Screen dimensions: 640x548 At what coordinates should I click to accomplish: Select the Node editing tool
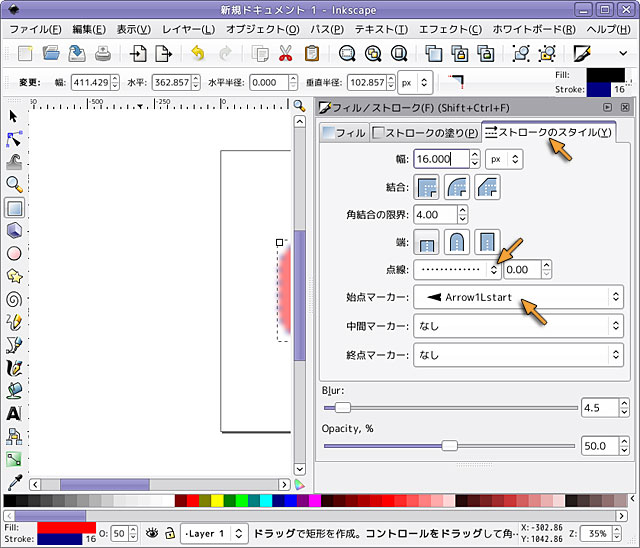click(14, 139)
